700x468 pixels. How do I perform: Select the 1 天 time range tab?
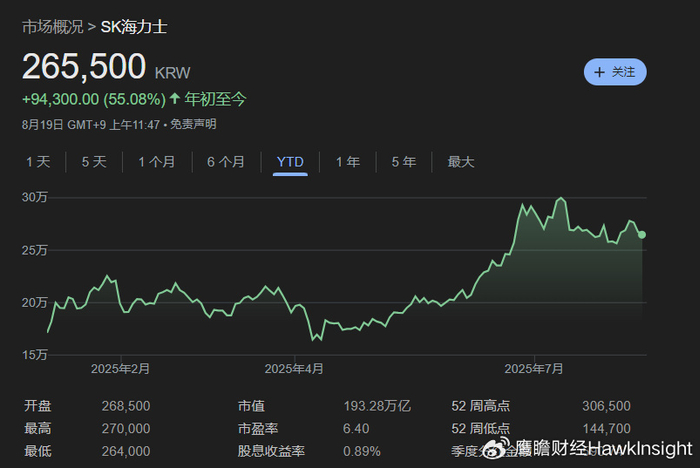(x=38, y=162)
